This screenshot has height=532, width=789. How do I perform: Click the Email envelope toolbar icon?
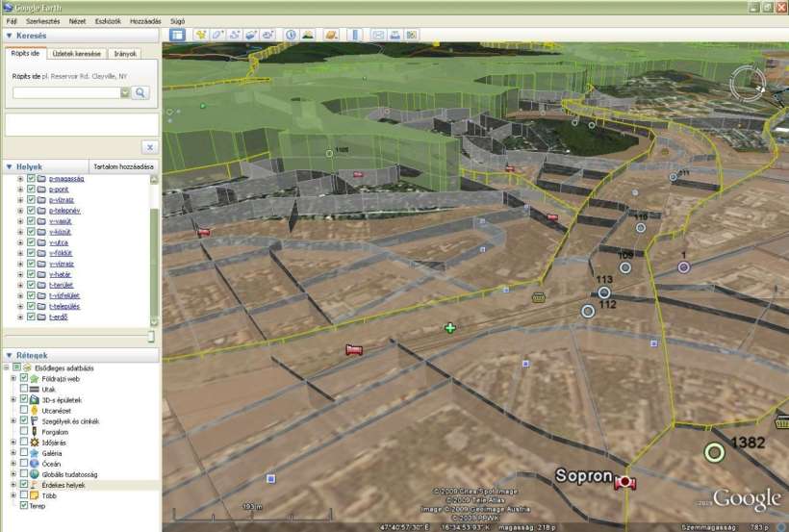tap(378, 35)
